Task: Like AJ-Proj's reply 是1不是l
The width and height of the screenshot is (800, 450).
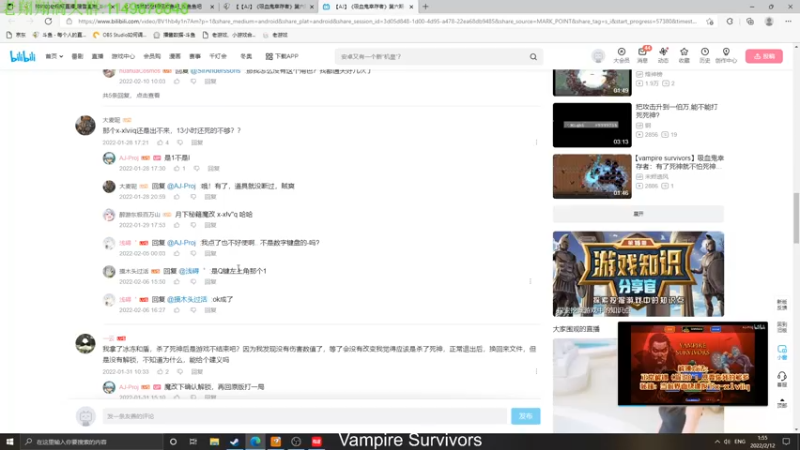Action: tap(179, 168)
